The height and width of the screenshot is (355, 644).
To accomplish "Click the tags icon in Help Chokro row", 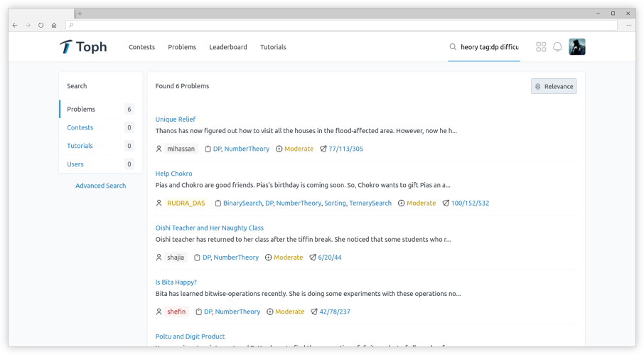I will click(218, 203).
